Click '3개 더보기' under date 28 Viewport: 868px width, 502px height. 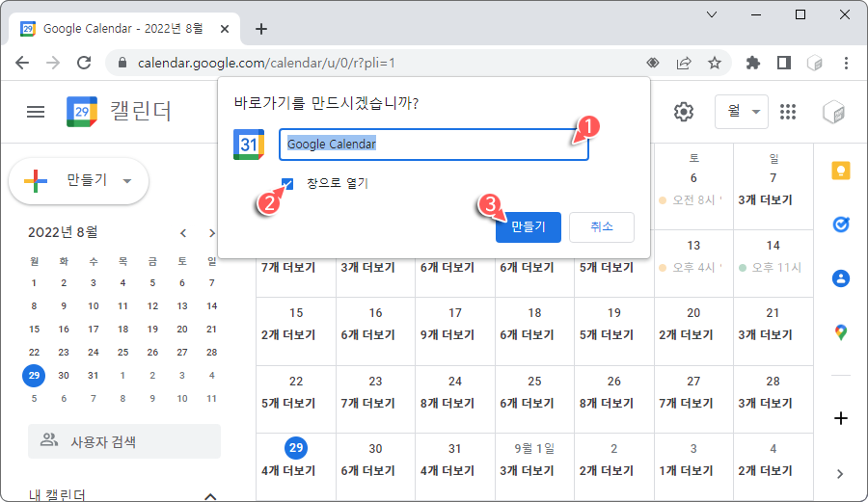click(765, 404)
